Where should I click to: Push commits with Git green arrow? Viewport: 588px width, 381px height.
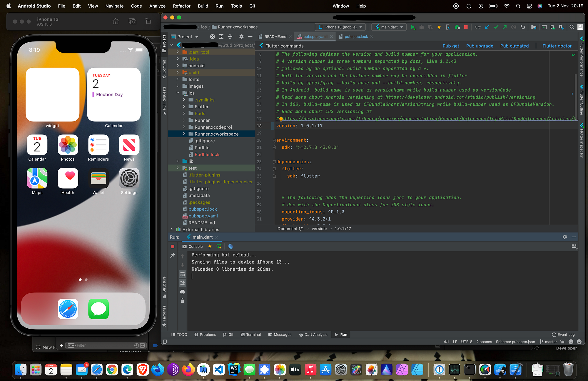(505, 27)
